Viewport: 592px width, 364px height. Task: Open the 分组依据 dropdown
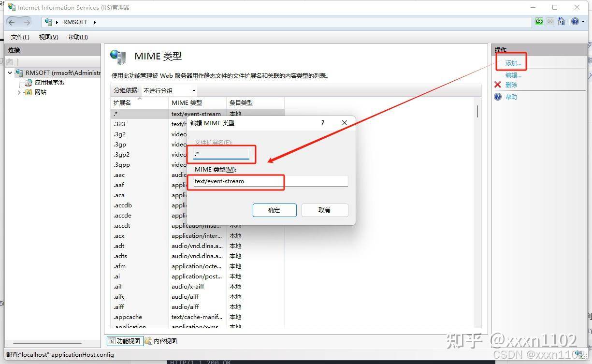coord(169,90)
